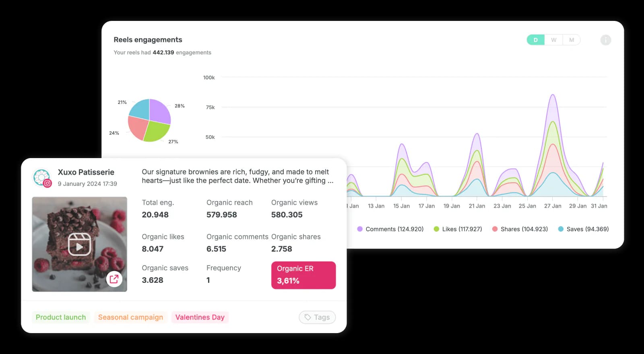The height and width of the screenshot is (354, 644).
Task: Switch chart to weekly view (W)
Action: click(x=554, y=40)
